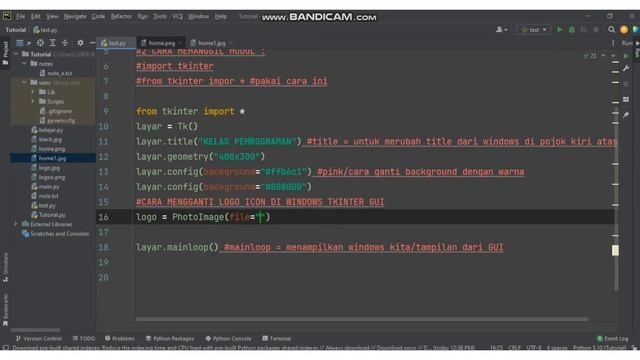Rerun with green play in Run panel
Screen dimensions: 640x360
[626, 56]
